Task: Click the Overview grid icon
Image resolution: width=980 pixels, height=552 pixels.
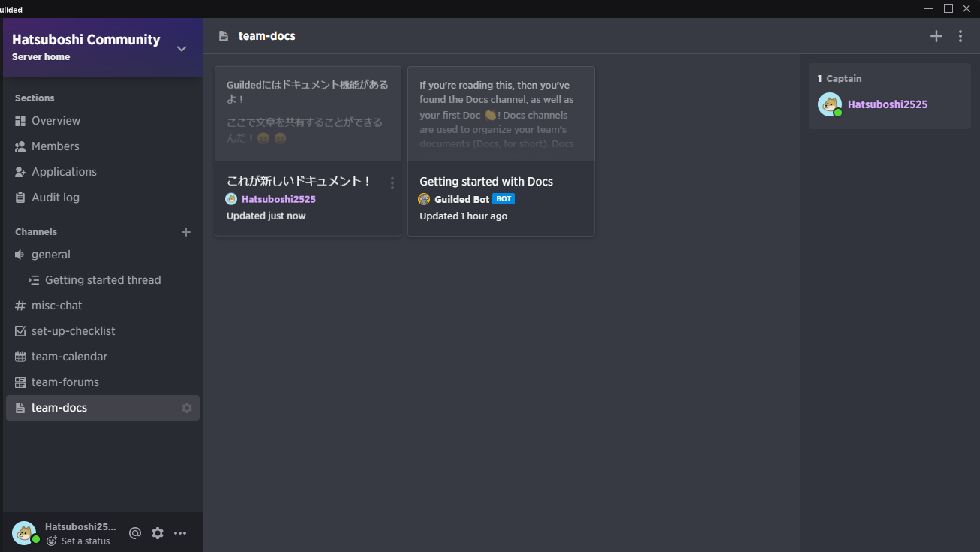Action: tap(20, 121)
